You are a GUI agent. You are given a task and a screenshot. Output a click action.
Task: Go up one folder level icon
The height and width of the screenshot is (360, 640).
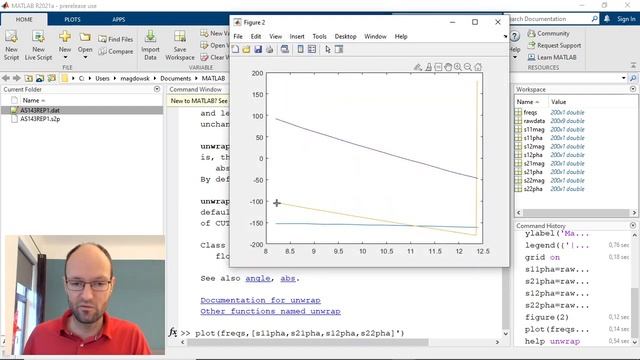[29, 78]
